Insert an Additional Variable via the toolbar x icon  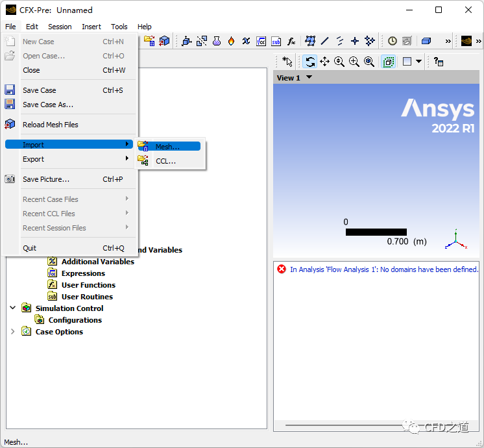tap(246, 41)
